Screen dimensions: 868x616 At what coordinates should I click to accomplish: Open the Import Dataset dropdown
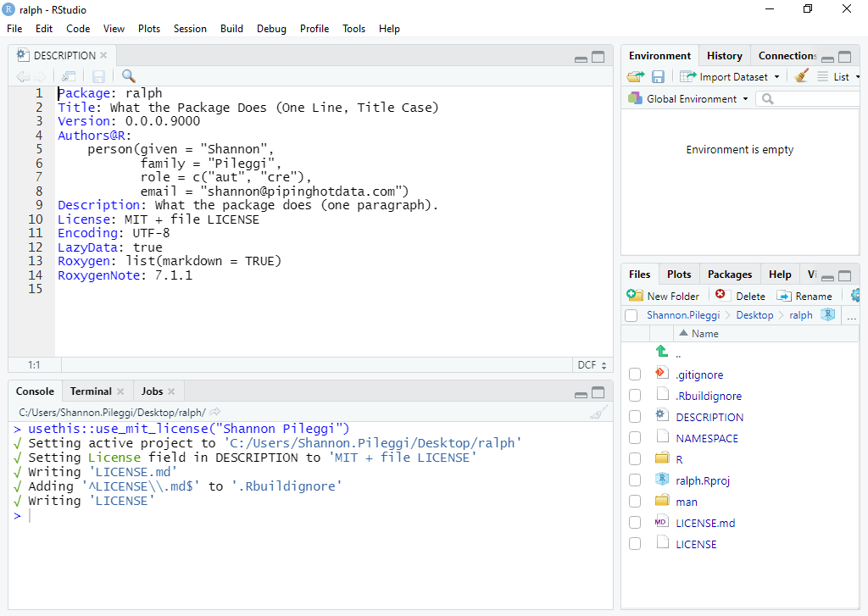coord(730,76)
